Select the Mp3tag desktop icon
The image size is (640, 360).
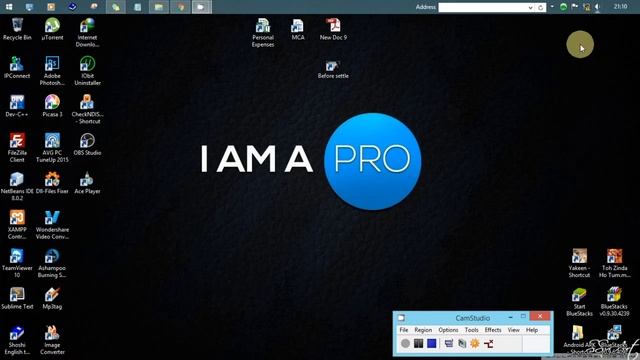(x=52, y=298)
